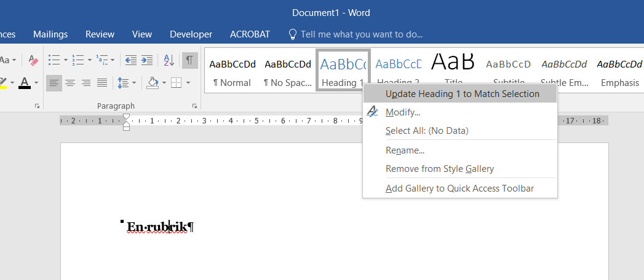The width and height of the screenshot is (644, 280).
Task: Open the ACROBAT tab
Action: click(x=250, y=34)
